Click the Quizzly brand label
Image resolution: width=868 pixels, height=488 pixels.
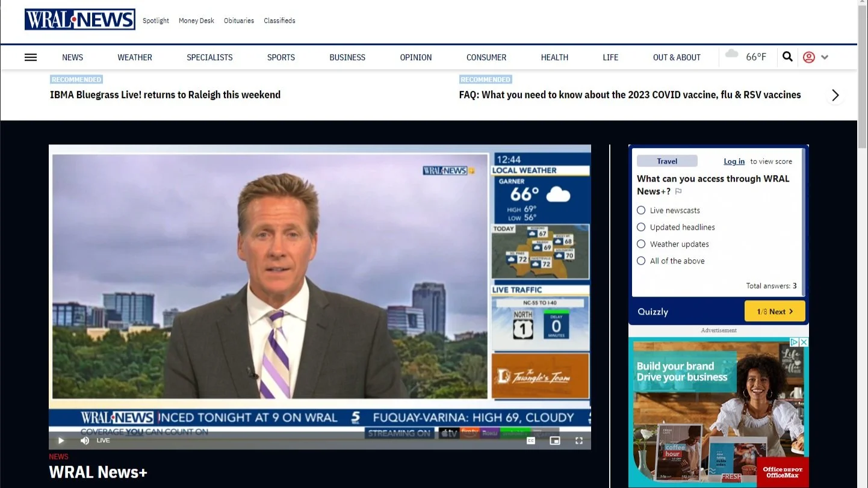(653, 312)
